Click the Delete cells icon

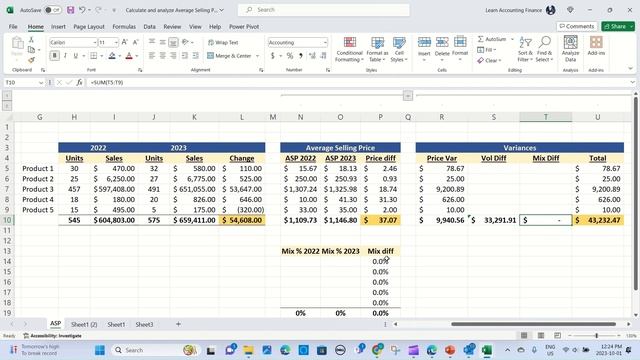(442, 42)
